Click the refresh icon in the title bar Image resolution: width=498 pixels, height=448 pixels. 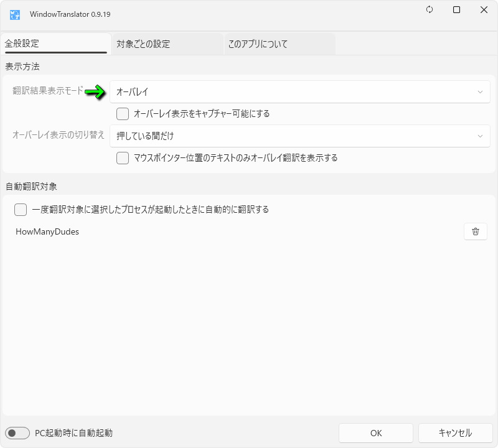coord(430,10)
